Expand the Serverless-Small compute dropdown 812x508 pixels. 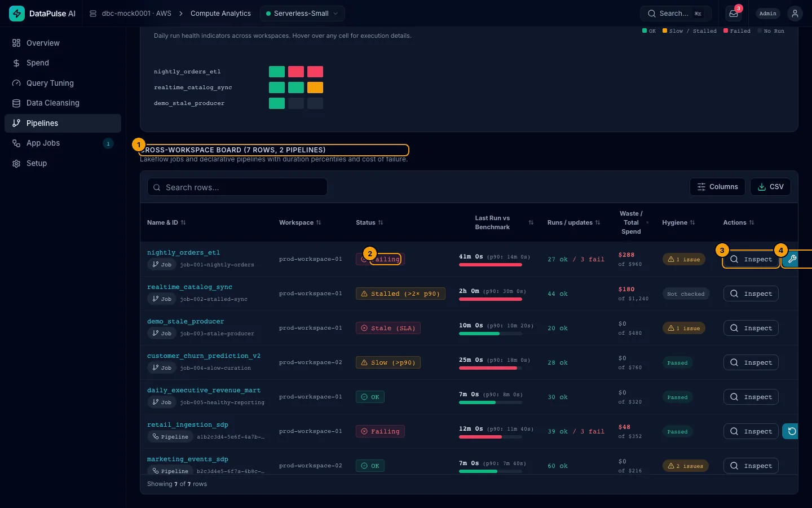302,14
